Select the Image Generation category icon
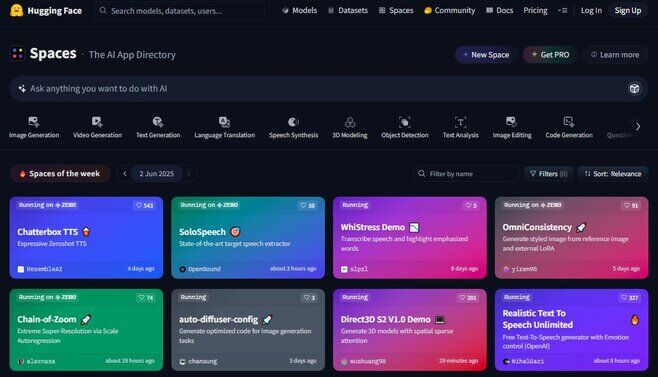658x377 pixels. coord(34,122)
